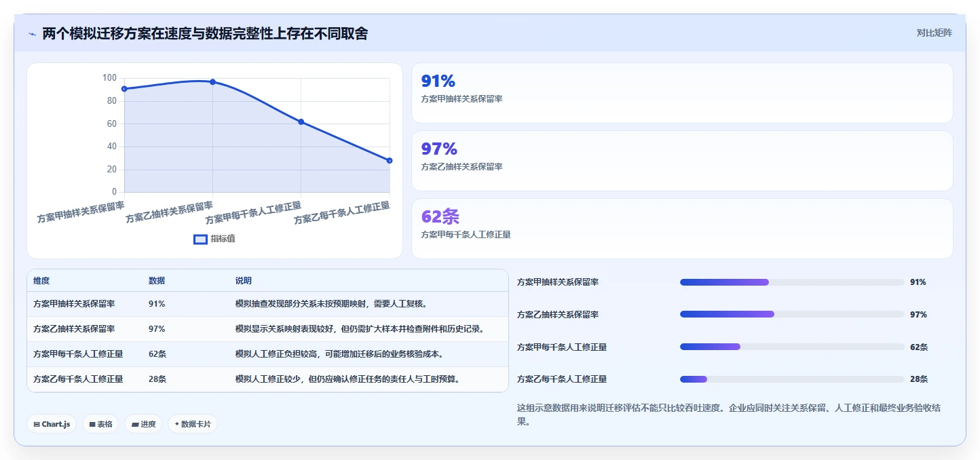Click the 方案甲每千条人工修正量 caption under the 62条 card figure
980x460 pixels.
pos(466,234)
